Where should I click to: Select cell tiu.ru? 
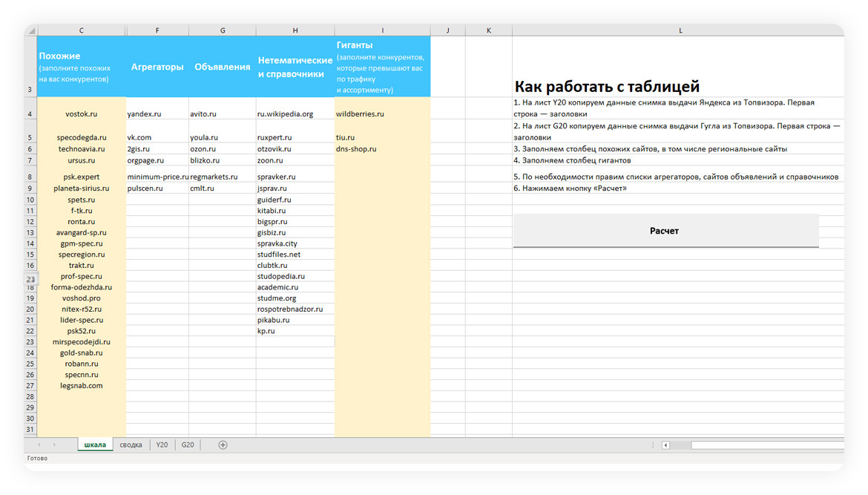coord(383,131)
